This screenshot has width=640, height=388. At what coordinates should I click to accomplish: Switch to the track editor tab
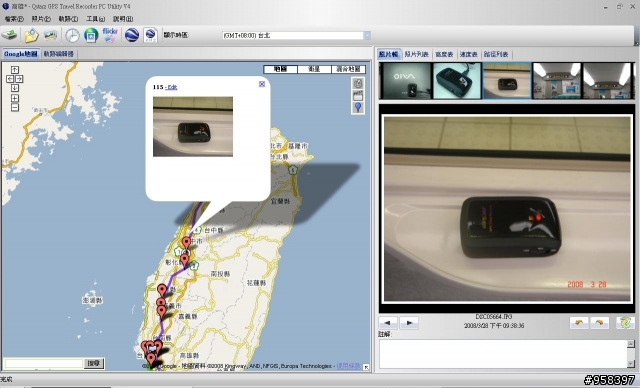point(58,54)
